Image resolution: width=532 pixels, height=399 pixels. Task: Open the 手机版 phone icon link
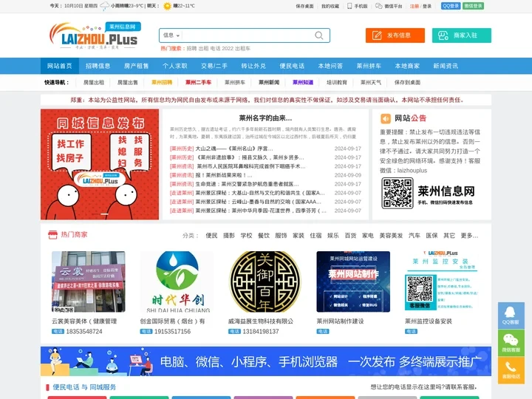[358, 6]
